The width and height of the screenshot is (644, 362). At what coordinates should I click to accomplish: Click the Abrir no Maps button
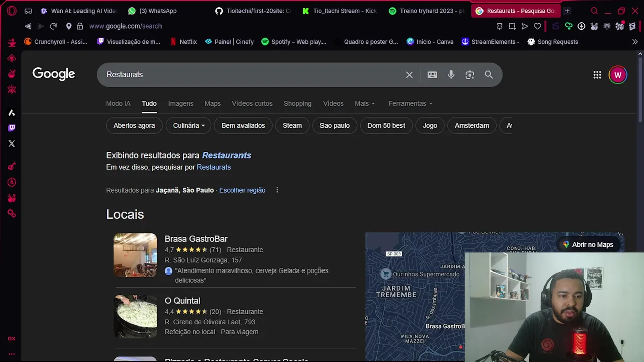pos(588,245)
